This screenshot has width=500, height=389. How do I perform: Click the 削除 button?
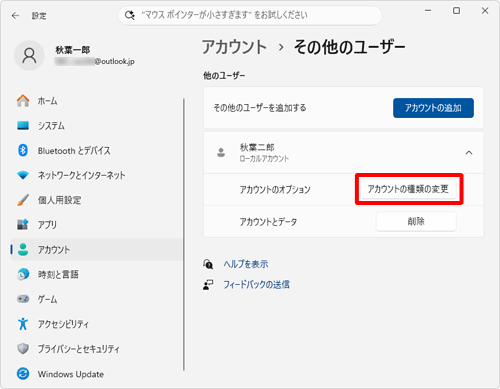click(x=416, y=221)
